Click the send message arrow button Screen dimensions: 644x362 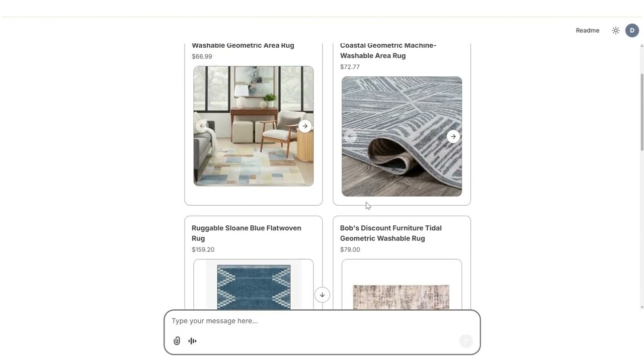(466, 341)
